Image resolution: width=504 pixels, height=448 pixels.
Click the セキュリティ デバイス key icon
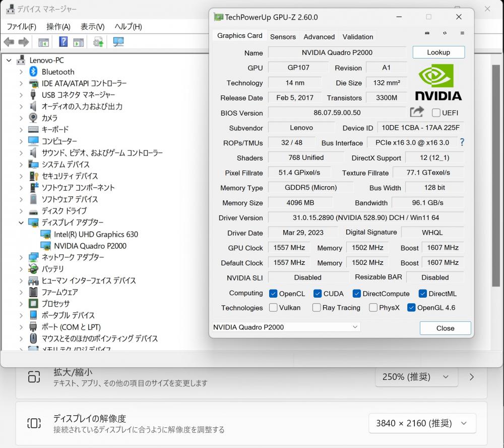[33, 176]
